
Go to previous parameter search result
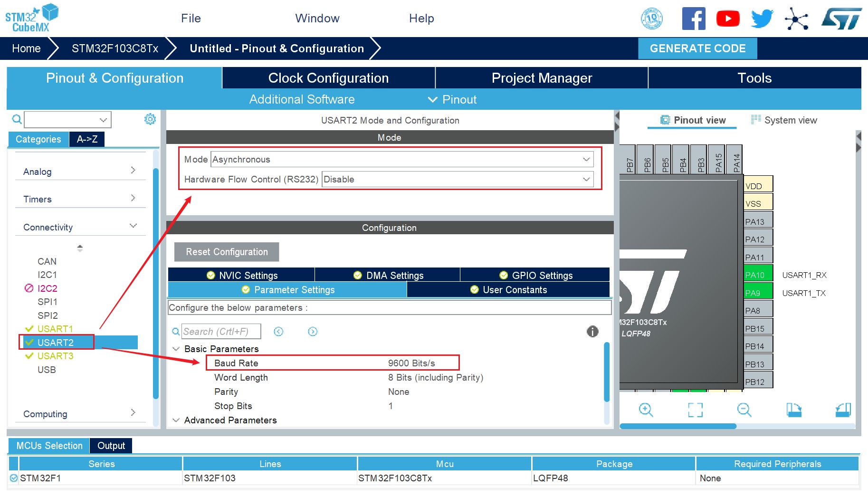[x=279, y=332]
